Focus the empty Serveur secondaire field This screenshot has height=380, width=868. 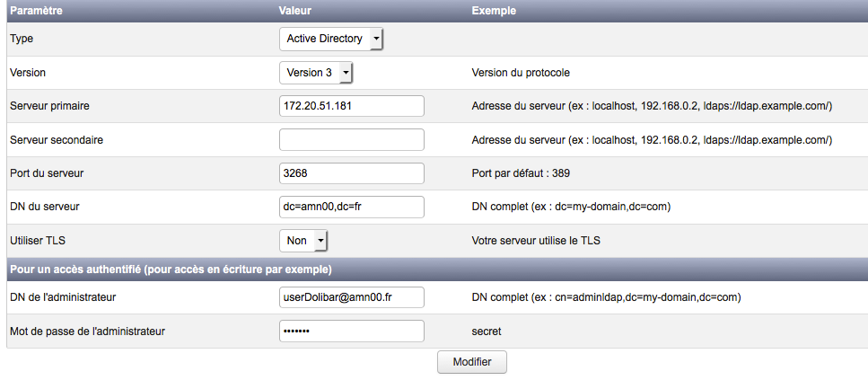coord(351,139)
